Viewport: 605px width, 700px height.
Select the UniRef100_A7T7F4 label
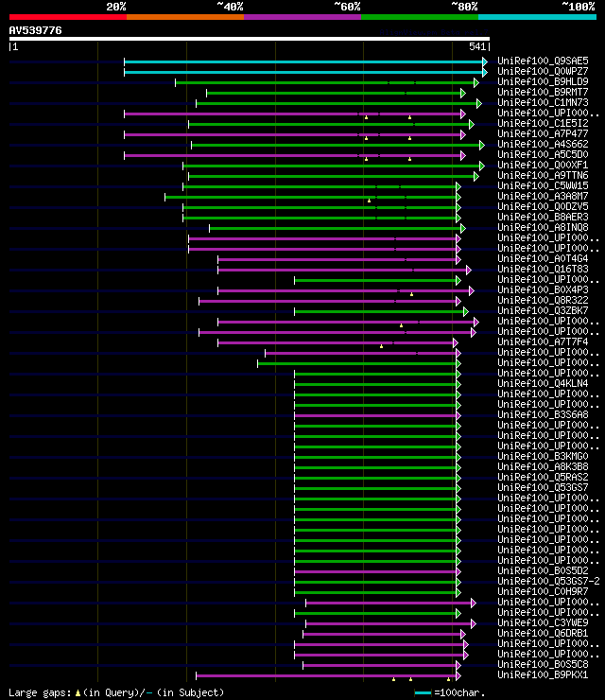(543, 342)
